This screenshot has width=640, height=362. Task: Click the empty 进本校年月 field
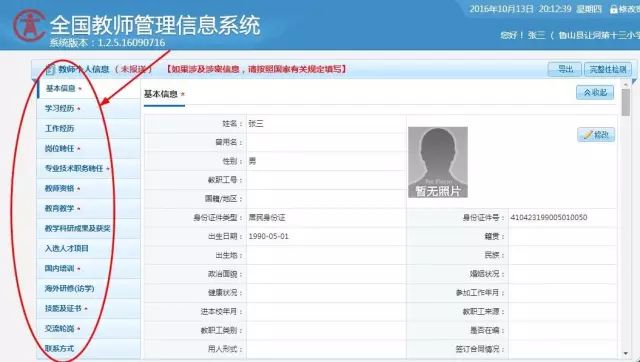(x=326, y=311)
